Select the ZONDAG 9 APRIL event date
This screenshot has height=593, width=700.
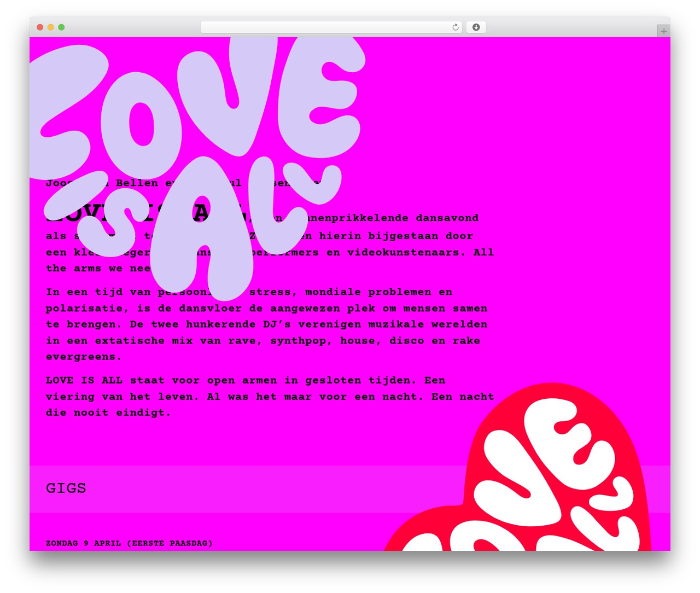(129, 543)
